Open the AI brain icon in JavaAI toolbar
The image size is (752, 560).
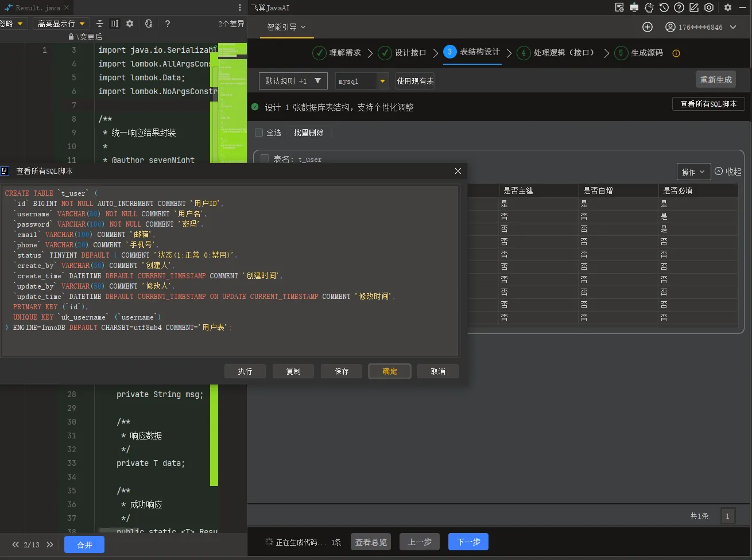(649, 7)
